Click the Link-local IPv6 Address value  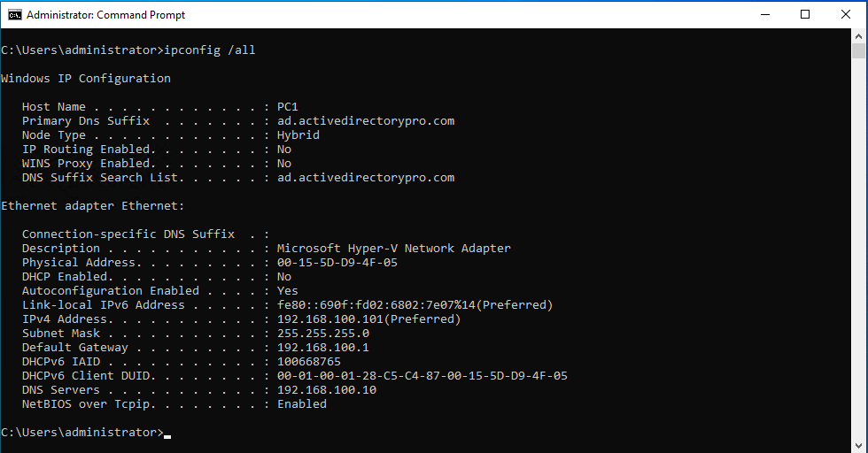point(415,305)
